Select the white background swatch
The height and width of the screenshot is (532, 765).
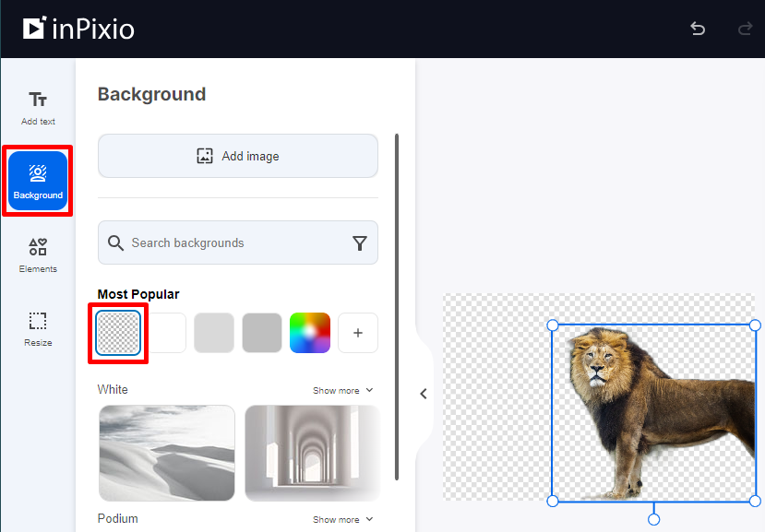coord(166,333)
